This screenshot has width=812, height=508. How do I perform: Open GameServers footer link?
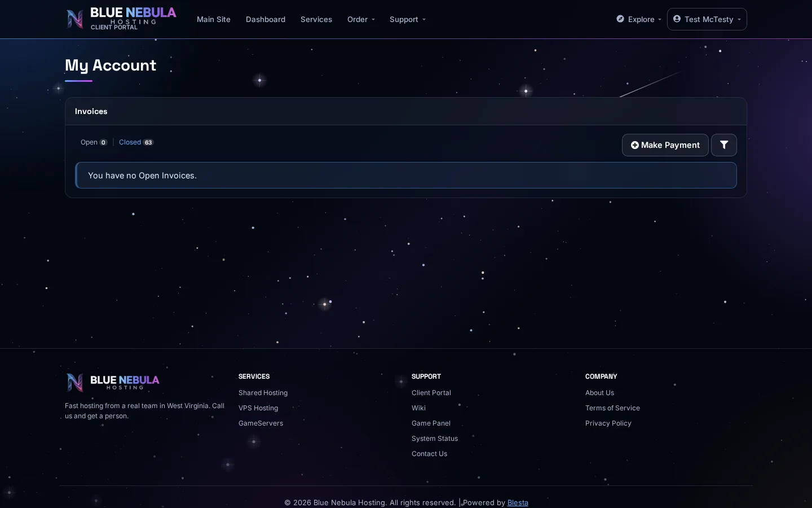[261, 423]
